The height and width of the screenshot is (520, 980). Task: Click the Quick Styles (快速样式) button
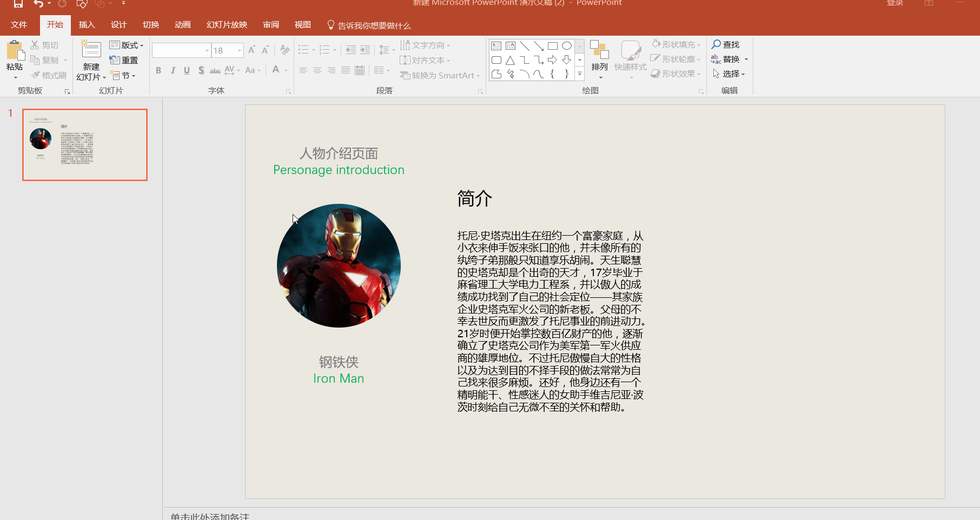point(631,59)
